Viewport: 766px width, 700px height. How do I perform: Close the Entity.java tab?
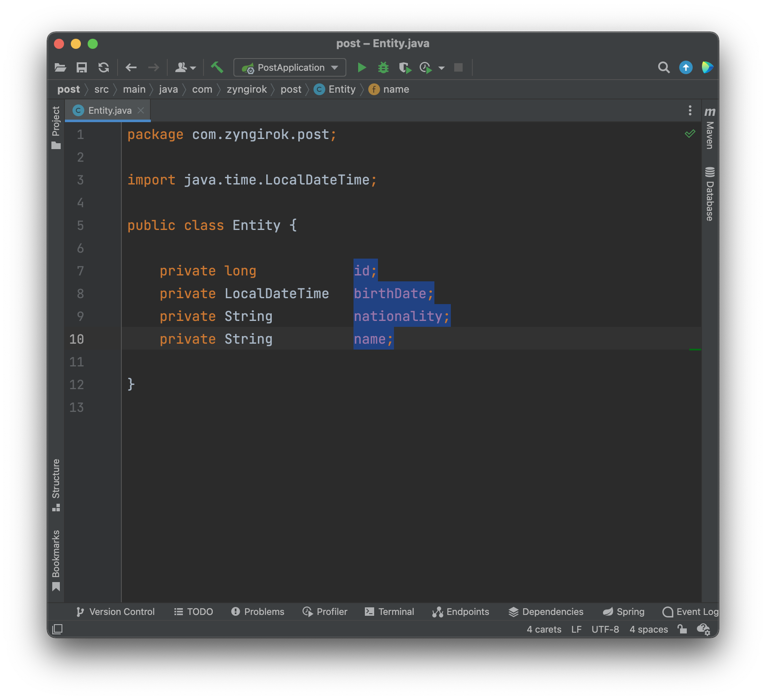141,110
